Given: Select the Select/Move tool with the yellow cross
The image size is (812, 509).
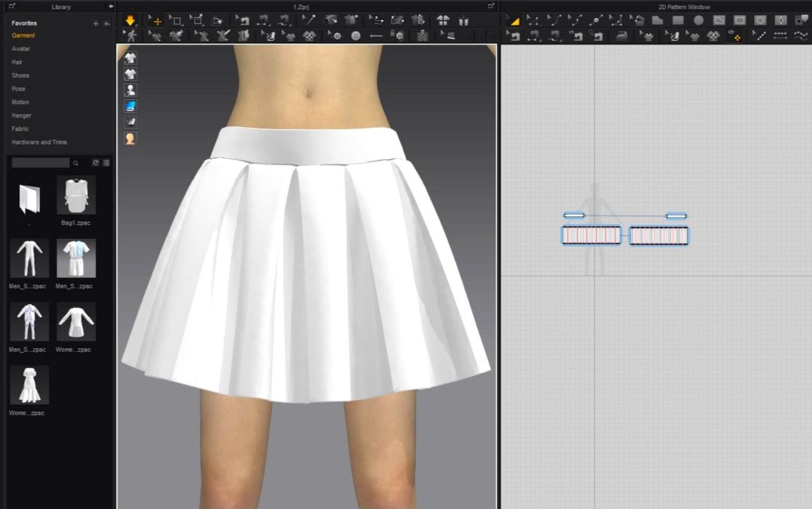Looking at the screenshot, I should [154, 21].
